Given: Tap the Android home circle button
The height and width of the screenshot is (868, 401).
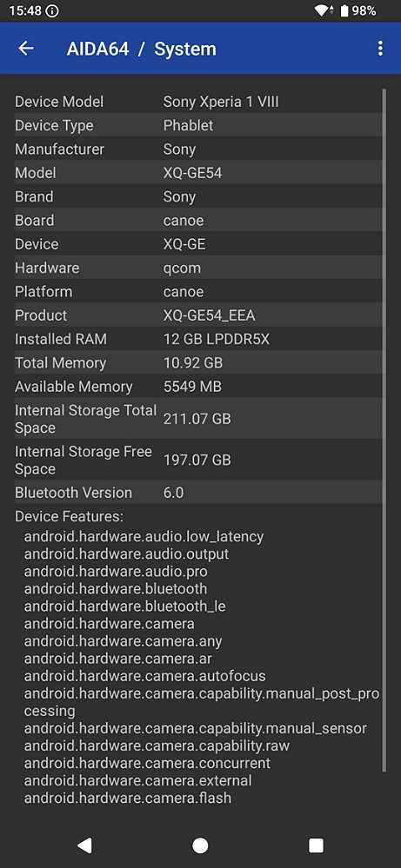Looking at the screenshot, I should pyautogui.click(x=200, y=845).
